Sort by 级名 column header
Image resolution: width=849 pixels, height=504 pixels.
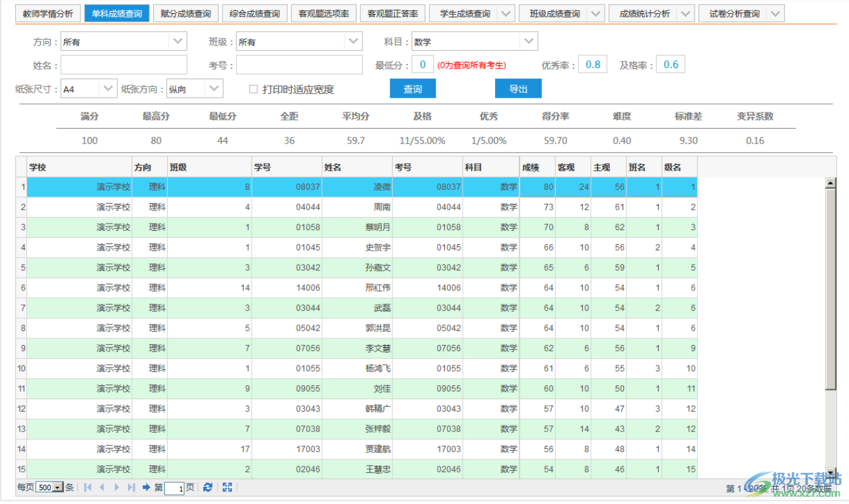680,168
